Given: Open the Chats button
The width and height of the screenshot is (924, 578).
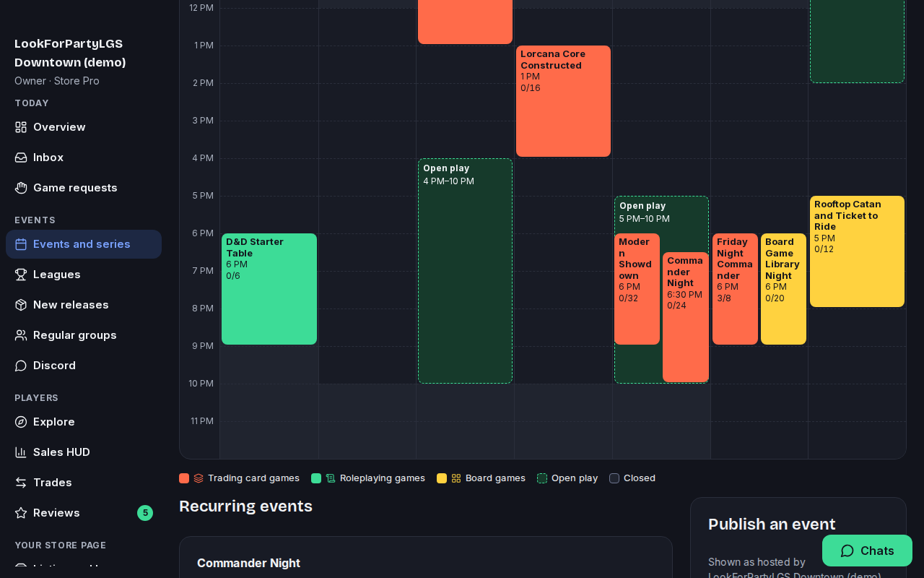Looking at the screenshot, I should point(867,551).
